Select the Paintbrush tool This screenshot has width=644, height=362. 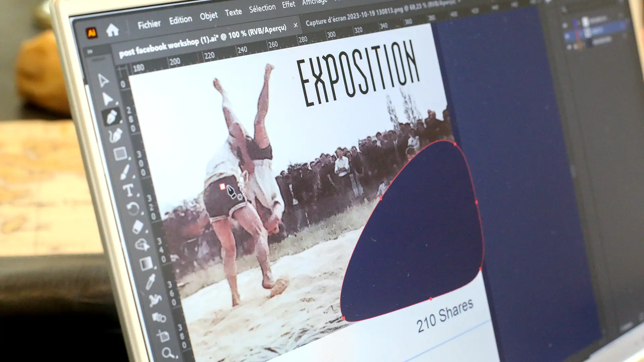click(125, 172)
